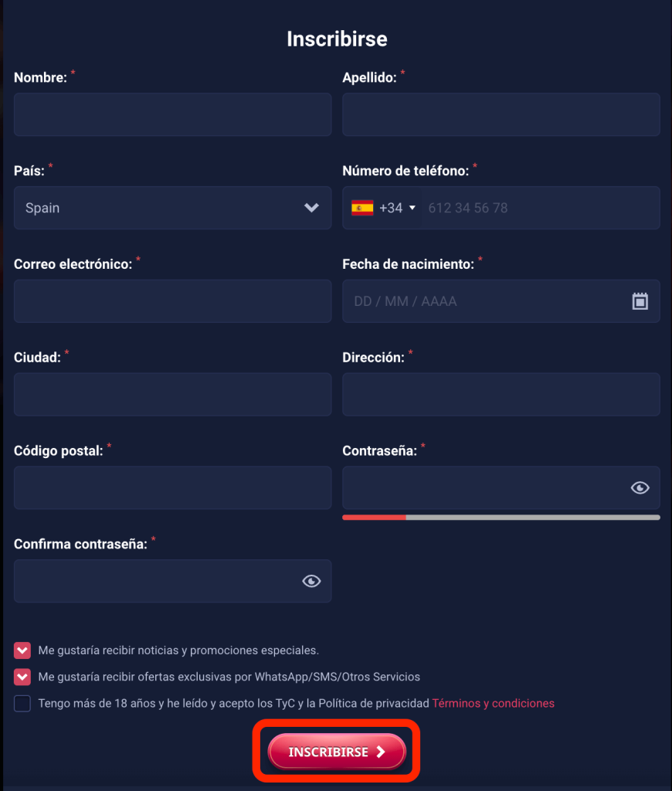Click the password strength indicator bar
Viewport: 672px width, 791px height.
[501, 517]
